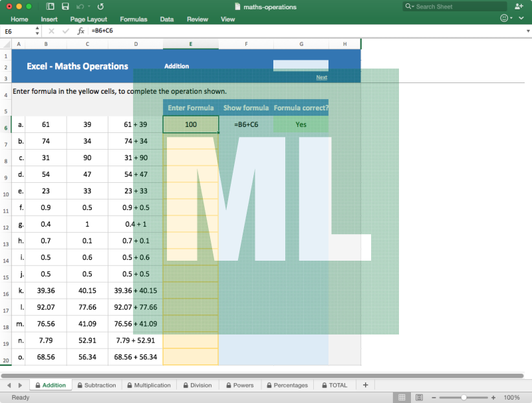
Task: Click the zoom in plus button
Action: (492, 397)
